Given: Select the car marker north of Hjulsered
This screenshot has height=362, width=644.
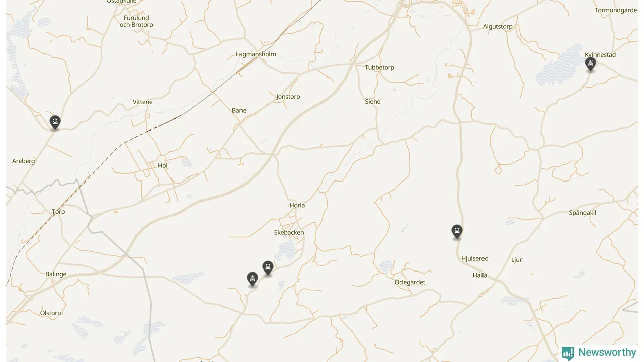Looking at the screenshot, I should click(x=457, y=232).
